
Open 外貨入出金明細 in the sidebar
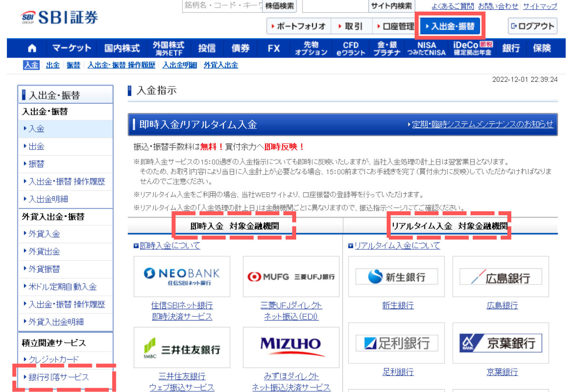click(x=65, y=322)
